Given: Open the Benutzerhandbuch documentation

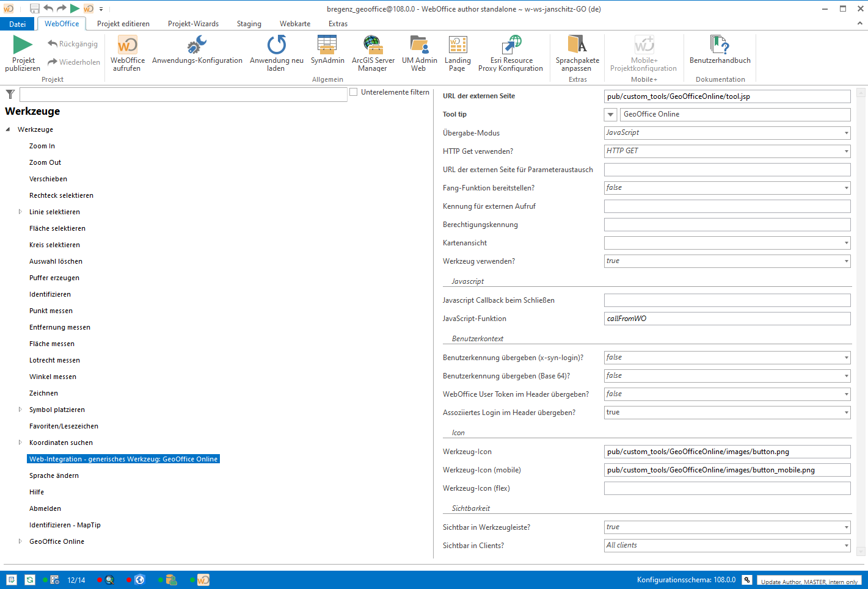Looking at the screenshot, I should click(720, 44).
